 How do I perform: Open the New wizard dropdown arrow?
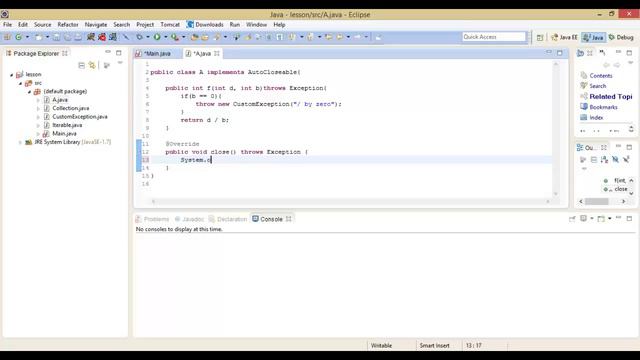pos(47,37)
